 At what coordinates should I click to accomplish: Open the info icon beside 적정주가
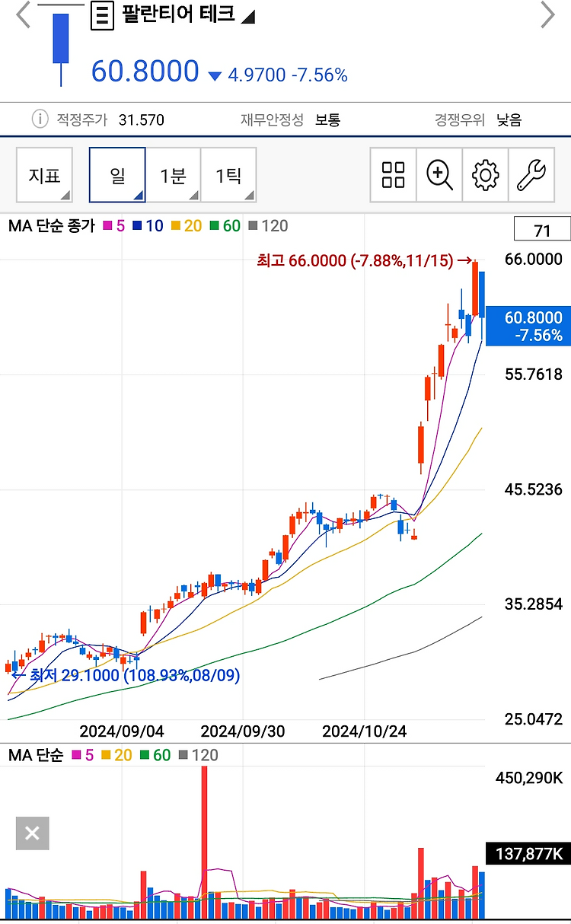[39, 119]
